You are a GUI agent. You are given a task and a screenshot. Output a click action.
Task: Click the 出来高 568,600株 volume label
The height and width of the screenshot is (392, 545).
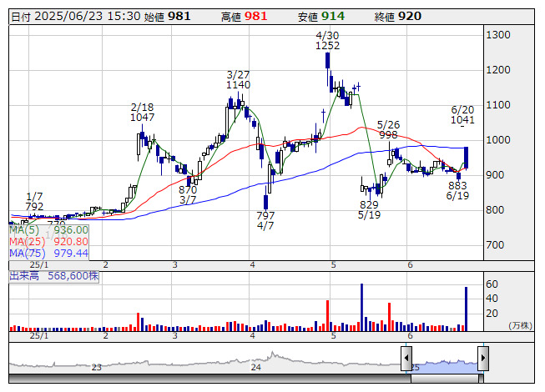coord(54,276)
